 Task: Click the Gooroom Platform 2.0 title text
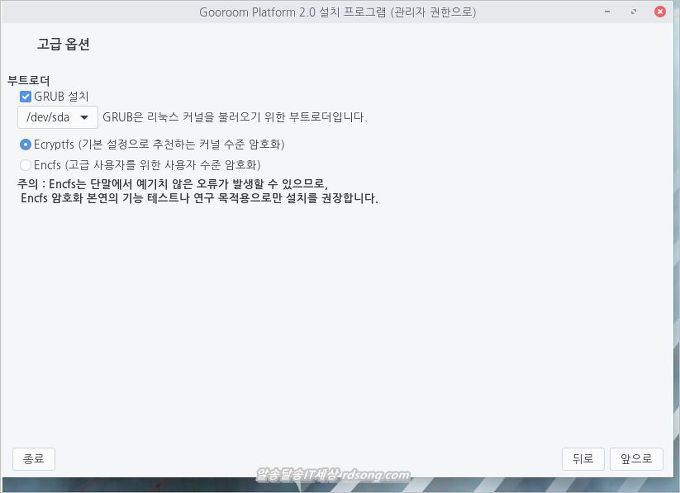point(337,12)
